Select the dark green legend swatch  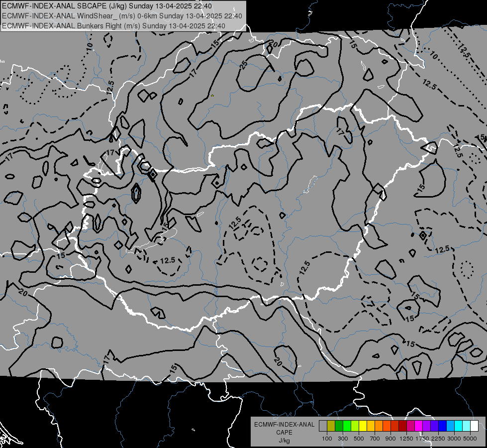(x=339, y=426)
